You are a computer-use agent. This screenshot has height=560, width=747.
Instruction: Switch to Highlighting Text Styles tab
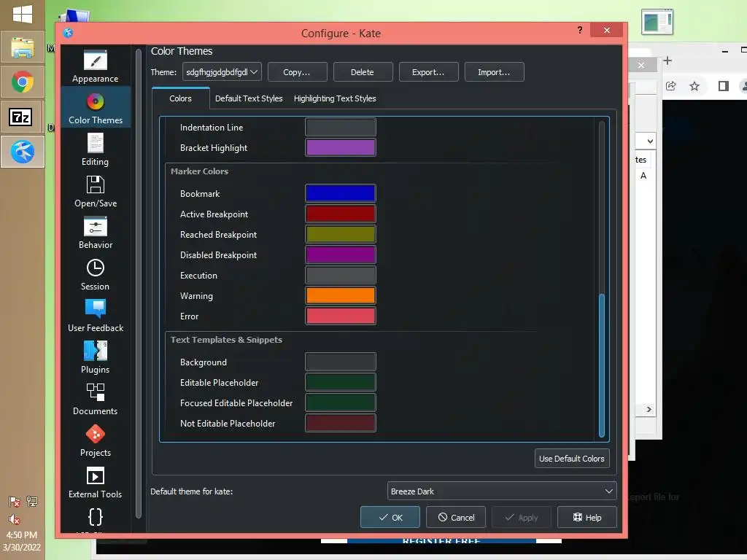click(x=335, y=98)
